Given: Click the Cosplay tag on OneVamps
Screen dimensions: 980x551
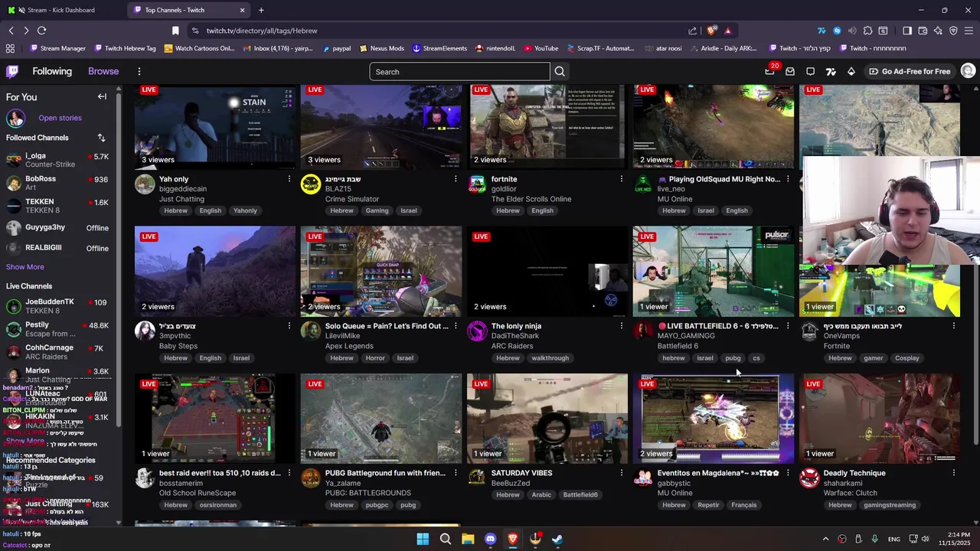Looking at the screenshot, I should pos(906,358).
